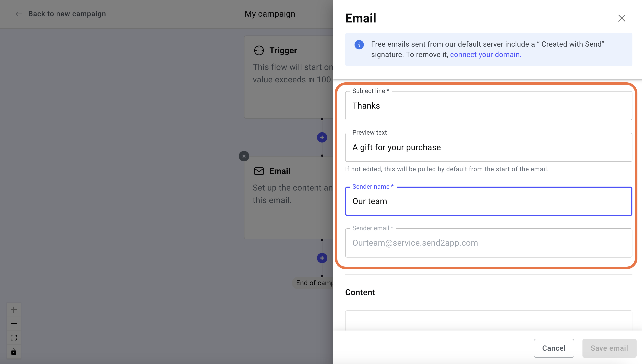Click the Sender name input field
Viewport: 642px width, 364px height.
point(489,201)
